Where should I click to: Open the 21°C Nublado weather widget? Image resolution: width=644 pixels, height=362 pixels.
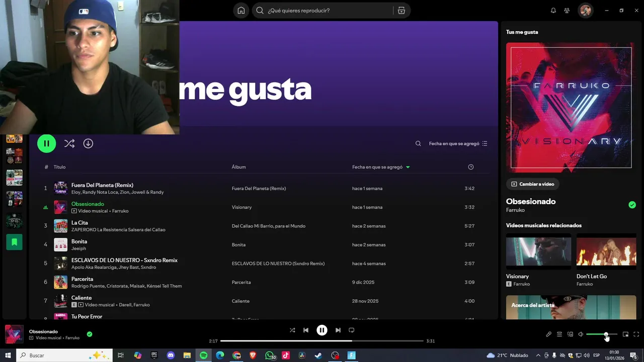507,355
